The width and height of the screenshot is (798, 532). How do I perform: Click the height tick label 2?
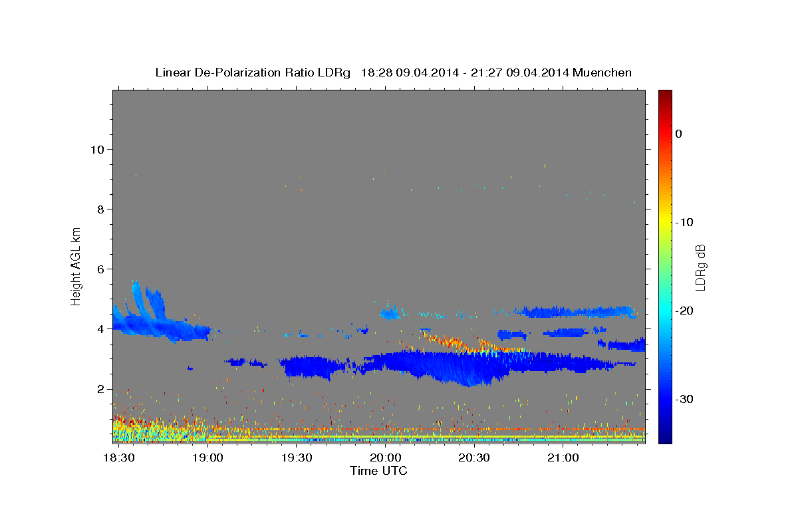pyautogui.click(x=100, y=389)
